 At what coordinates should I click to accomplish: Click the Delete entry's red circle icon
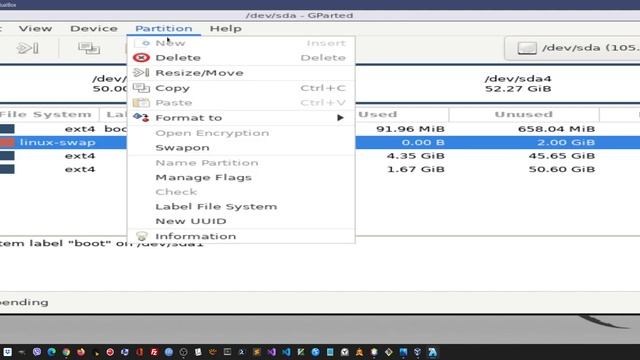tap(141, 58)
